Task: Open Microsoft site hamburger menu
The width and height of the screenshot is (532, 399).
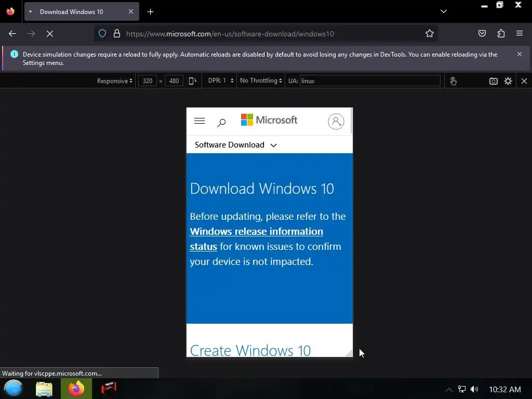Action: [x=199, y=121]
